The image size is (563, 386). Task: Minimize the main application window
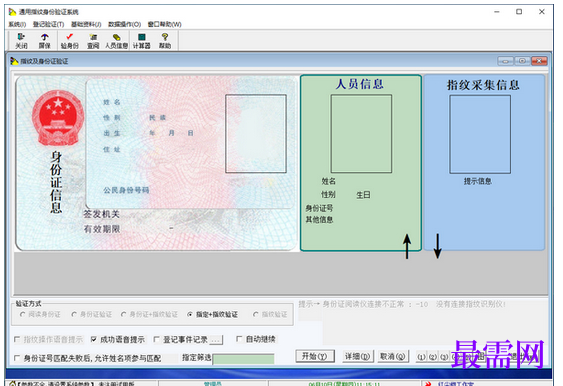coord(497,12)
